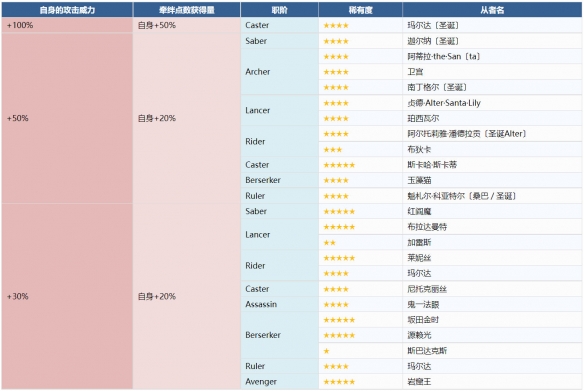Viewport: 584px width, 391px height.
Task: Click the five-star rating of 斯卡哈·斯卡蒂
Action: (339, 165)
